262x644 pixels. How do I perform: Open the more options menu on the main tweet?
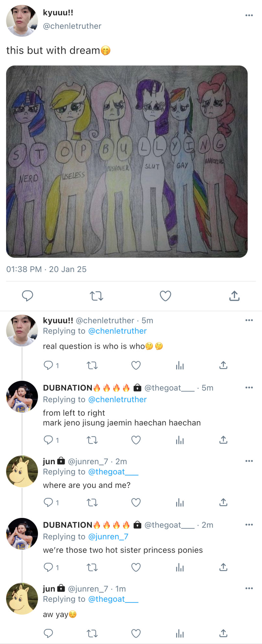(249, 15)
